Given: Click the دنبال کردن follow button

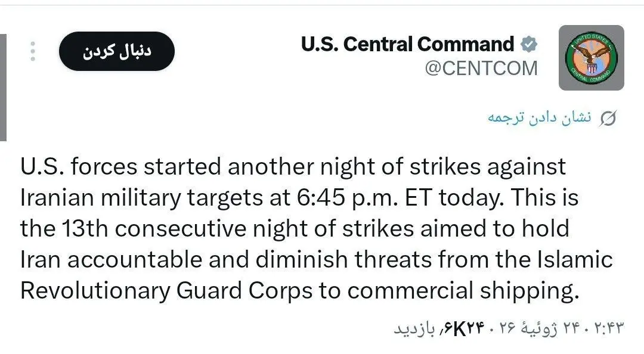Looking at the screenshot, I should [117, 51].
